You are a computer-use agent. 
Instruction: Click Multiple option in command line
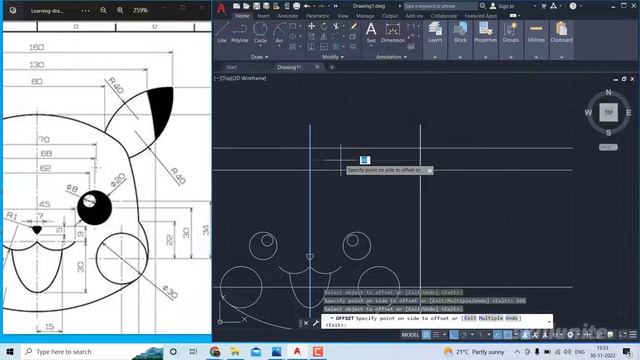click(491, 318)
